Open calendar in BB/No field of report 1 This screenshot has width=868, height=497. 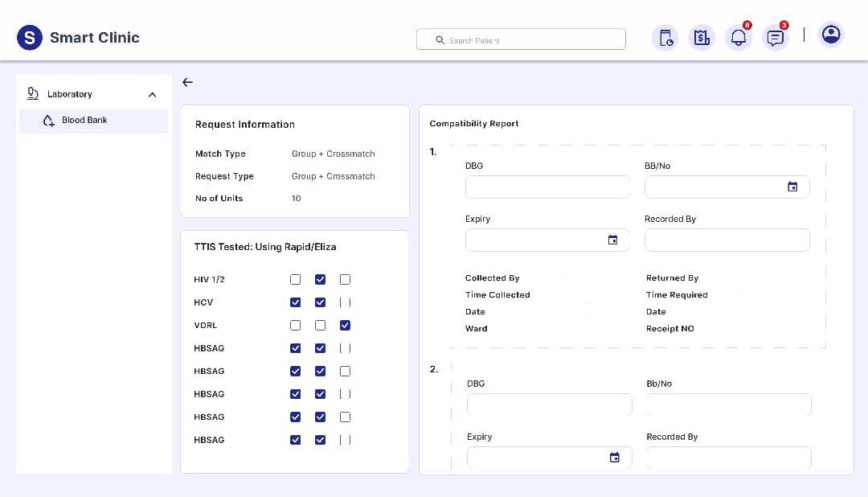792,187
